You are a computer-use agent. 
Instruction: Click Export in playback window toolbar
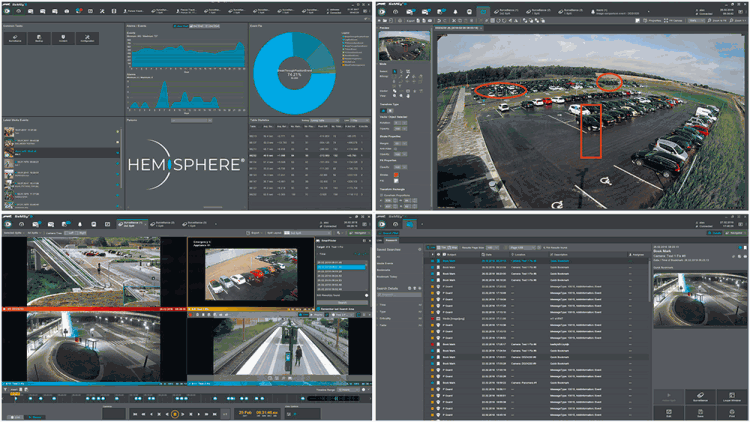point(255,233)
